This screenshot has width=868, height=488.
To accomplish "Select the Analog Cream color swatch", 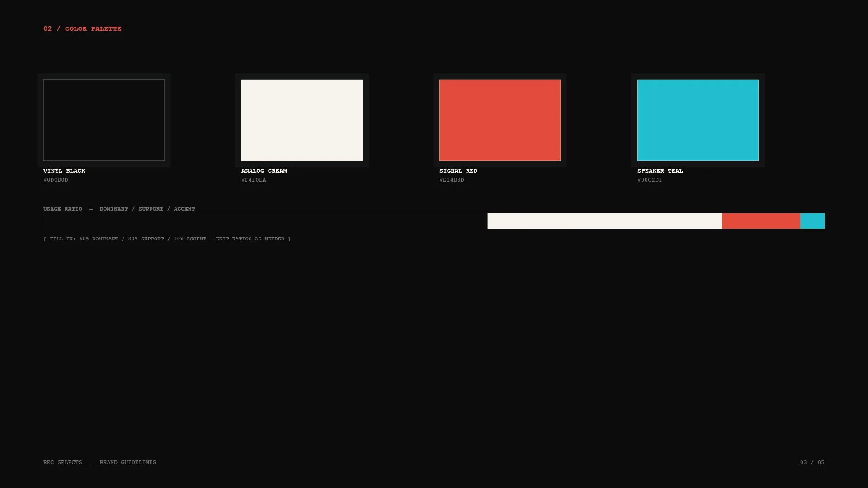I will tap(302, 120).
